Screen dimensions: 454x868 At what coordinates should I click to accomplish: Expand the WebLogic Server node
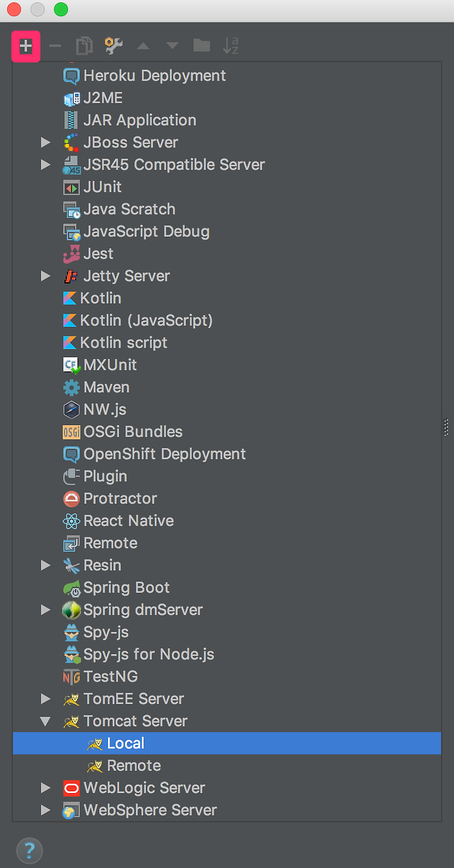coord(45,787)
